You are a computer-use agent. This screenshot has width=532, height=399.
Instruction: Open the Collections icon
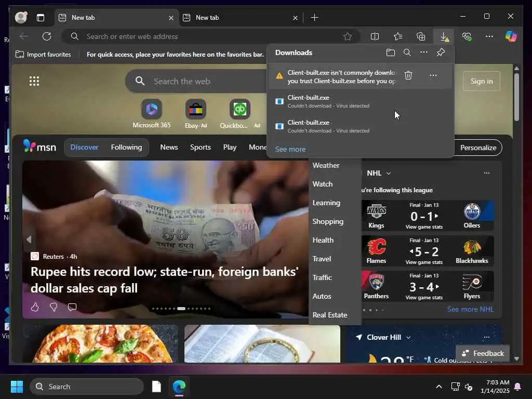click(x=421, y=36)
